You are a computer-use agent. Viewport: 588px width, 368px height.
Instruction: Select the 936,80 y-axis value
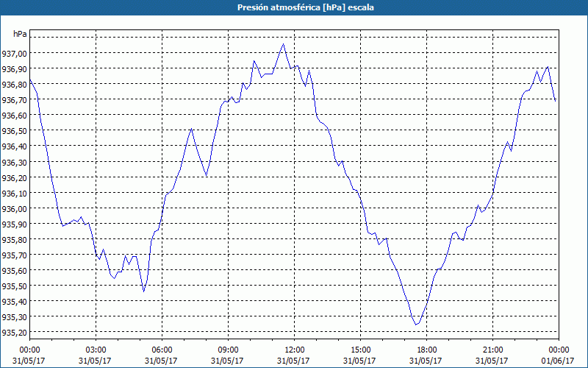tap(15, 85)
